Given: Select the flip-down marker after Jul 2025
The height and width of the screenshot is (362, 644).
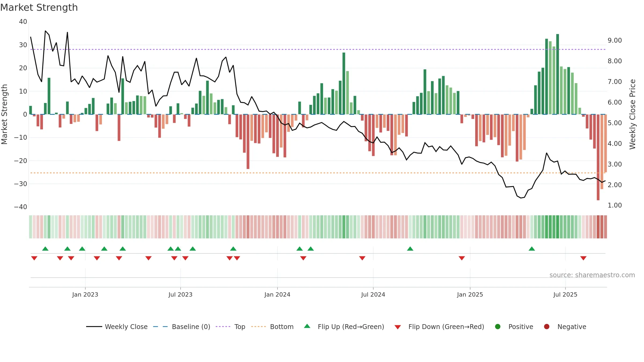Looking at the screenshot, I should [583, 258].
